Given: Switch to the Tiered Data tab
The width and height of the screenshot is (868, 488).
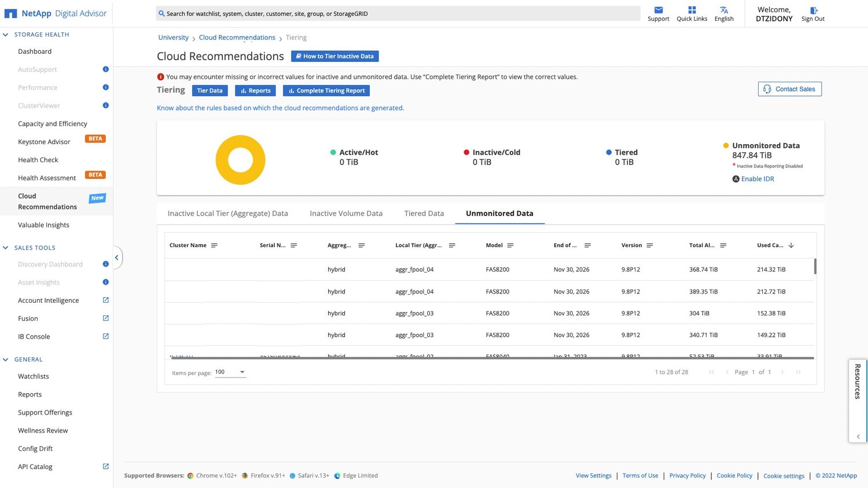Looking at the screenshot, I should point(424,214).
